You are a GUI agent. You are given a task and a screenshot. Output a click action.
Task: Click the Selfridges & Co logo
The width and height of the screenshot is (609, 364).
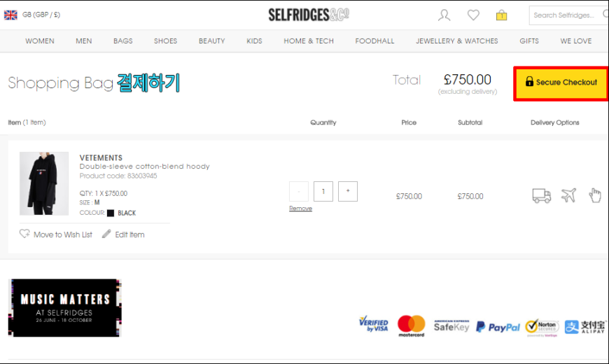[x=309, y=15]
